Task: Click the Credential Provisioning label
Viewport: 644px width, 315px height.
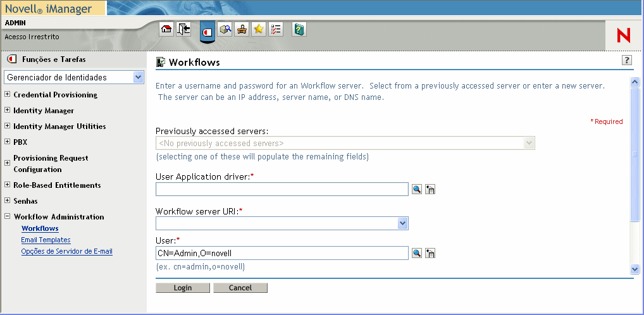Action: tap(56, 94)
